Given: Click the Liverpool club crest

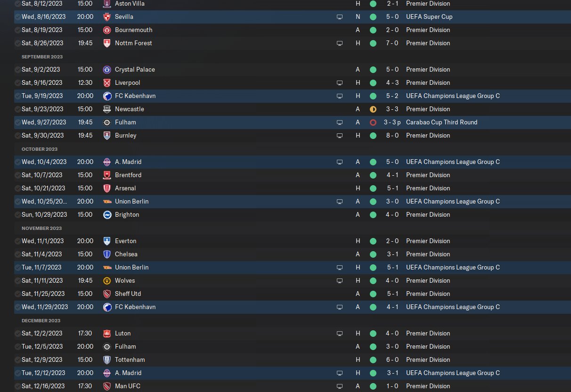Looking at the screenshot, I should (x=107, y=82).
